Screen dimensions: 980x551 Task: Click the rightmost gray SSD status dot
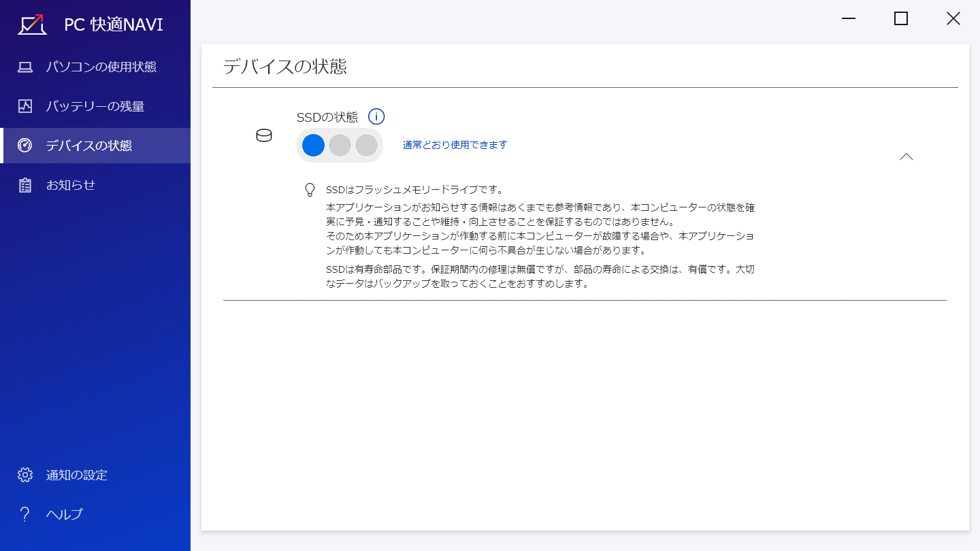366,146
